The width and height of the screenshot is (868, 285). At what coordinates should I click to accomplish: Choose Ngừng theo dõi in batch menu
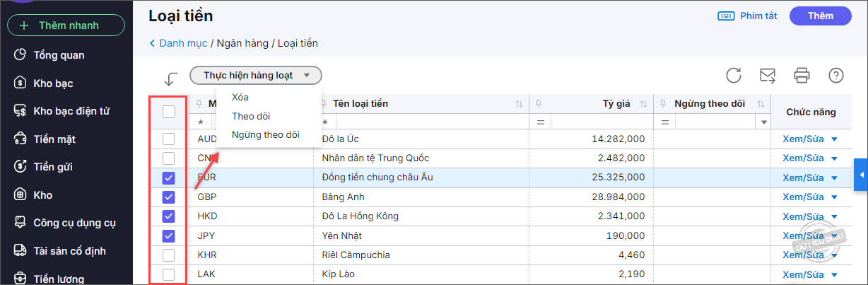coord(265,134)
